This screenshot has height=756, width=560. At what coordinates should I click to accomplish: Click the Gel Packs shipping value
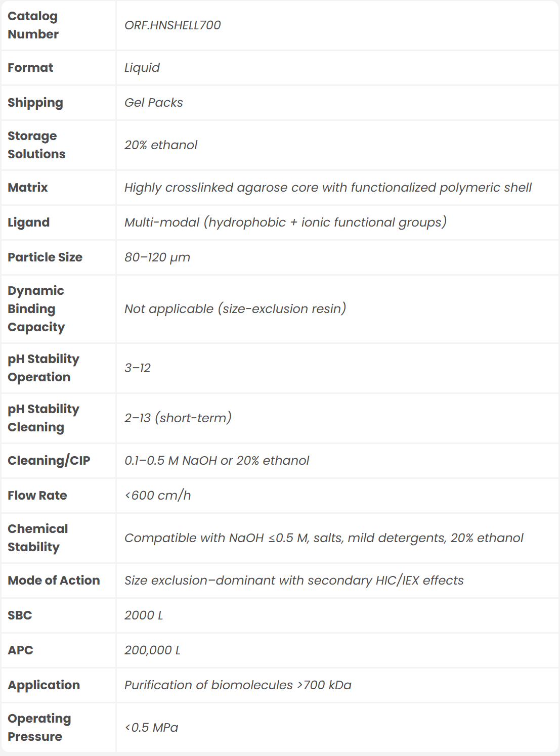[x=154, y=103]
